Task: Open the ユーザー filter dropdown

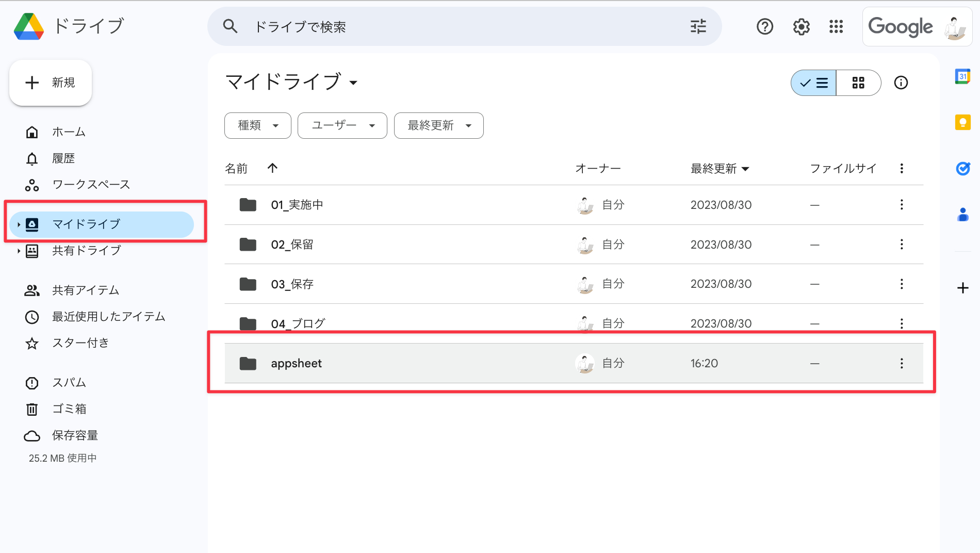Action: pyautogui.click(x=342, y=125)
